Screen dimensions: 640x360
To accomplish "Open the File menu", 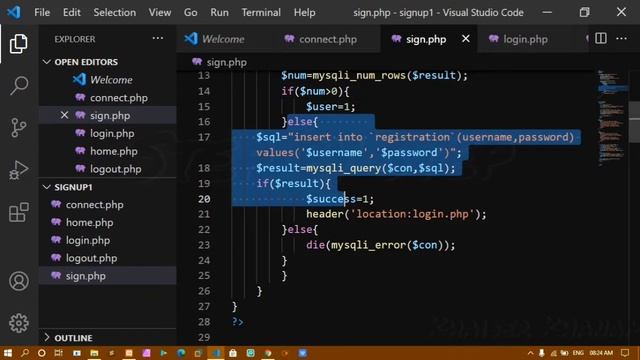I will pos(42,13).
